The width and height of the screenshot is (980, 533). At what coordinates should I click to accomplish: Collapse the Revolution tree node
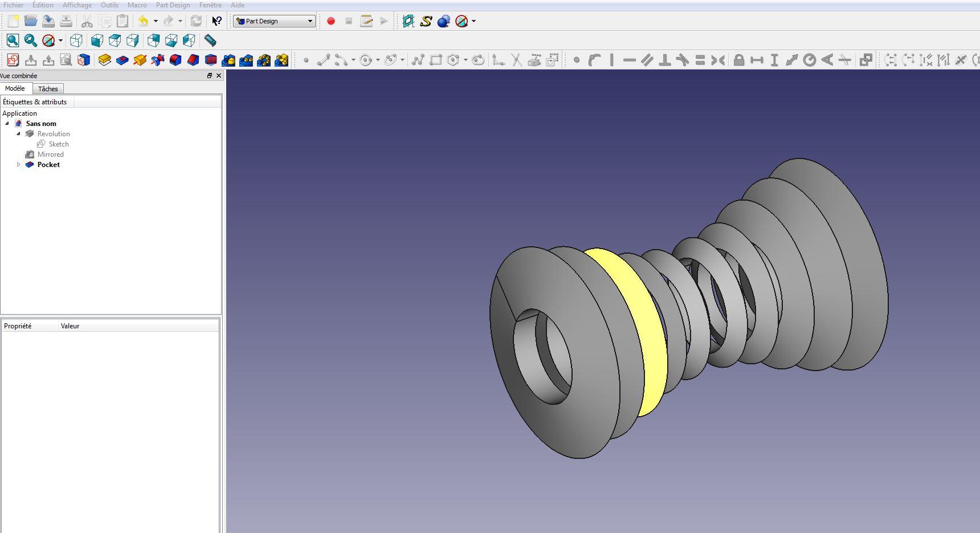19,134
